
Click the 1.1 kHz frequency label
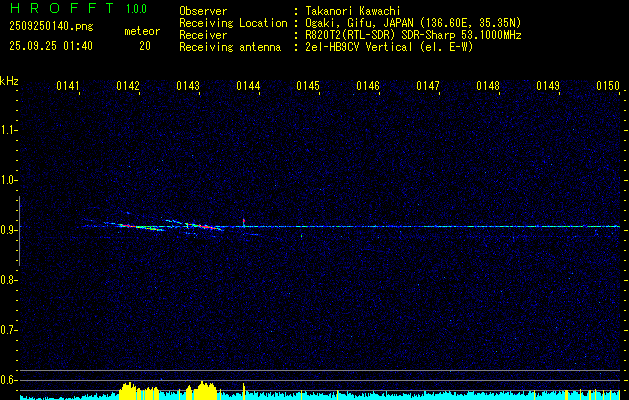[x=8, y=130]
